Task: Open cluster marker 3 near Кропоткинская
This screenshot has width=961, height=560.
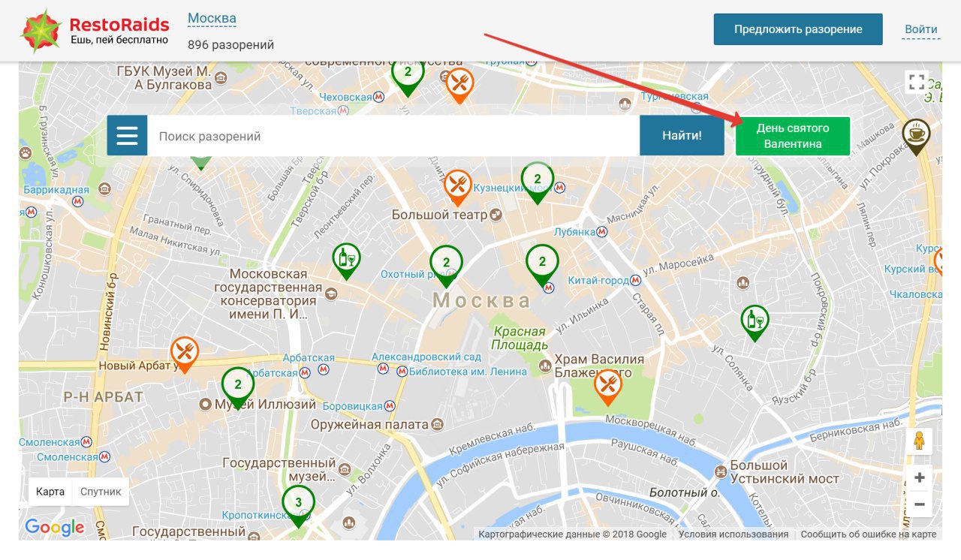Action: [x=298, y=506]
